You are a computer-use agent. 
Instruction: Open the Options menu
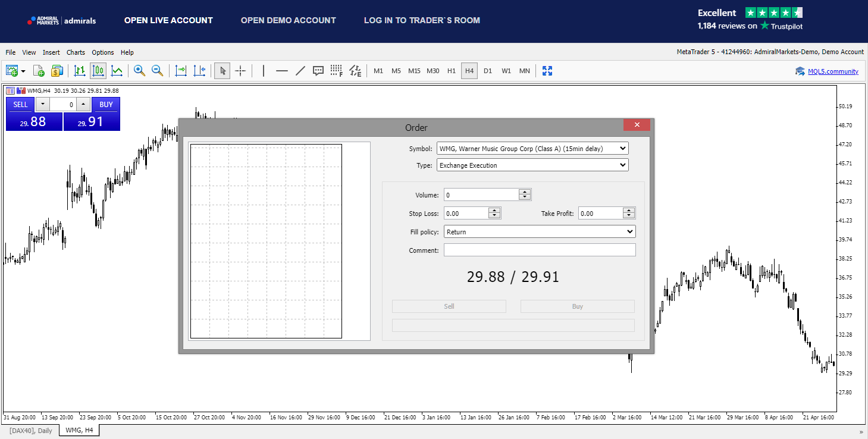(103, 52)
